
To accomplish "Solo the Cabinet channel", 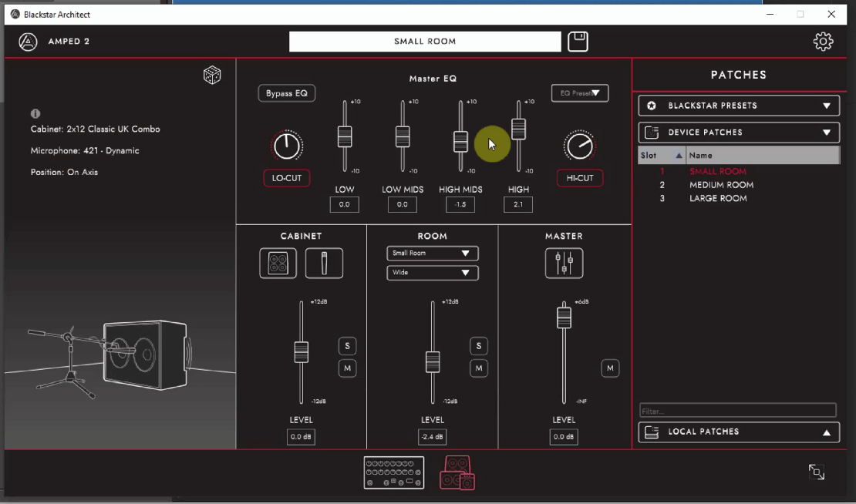I will click(x=347, y=346).
